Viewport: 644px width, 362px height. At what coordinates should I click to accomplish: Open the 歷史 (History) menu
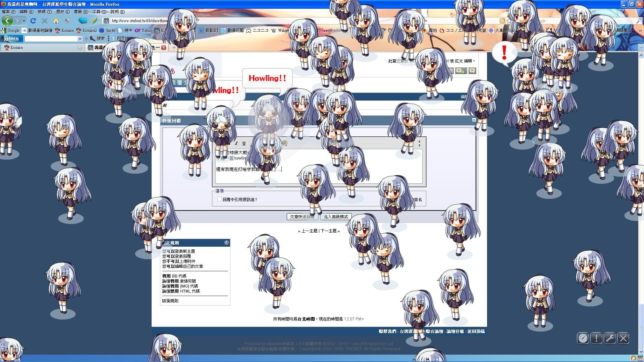point(63,12)
